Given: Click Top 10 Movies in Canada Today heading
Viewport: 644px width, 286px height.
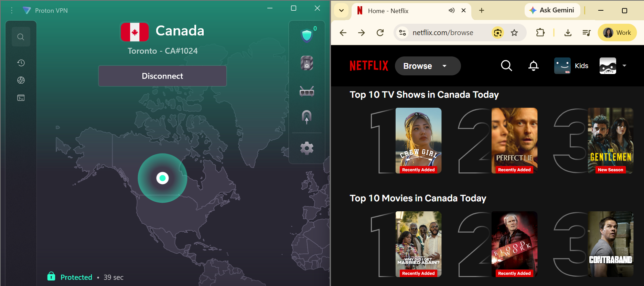Looking at the screenshot, I should tap(418, 198).
